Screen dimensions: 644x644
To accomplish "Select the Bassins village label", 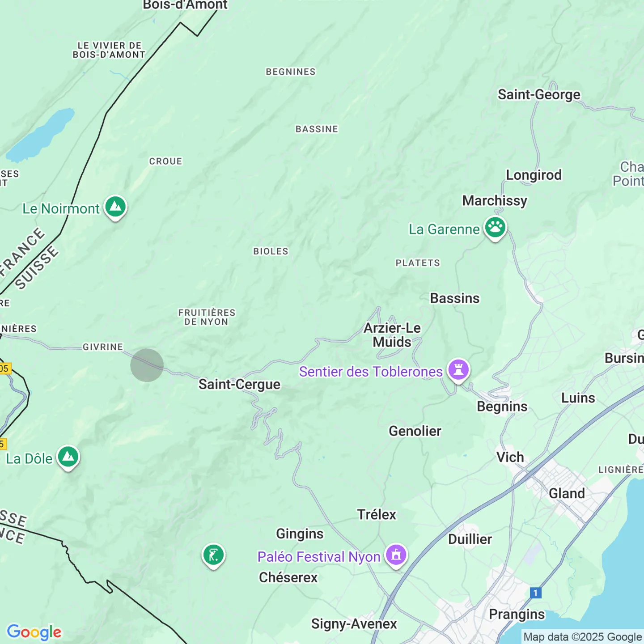I will pos(454,298).
